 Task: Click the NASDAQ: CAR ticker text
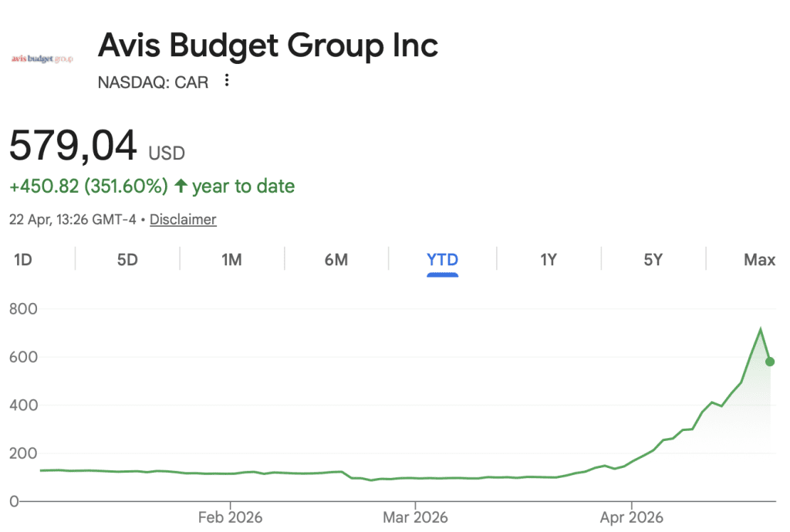[x=153, y=82]
